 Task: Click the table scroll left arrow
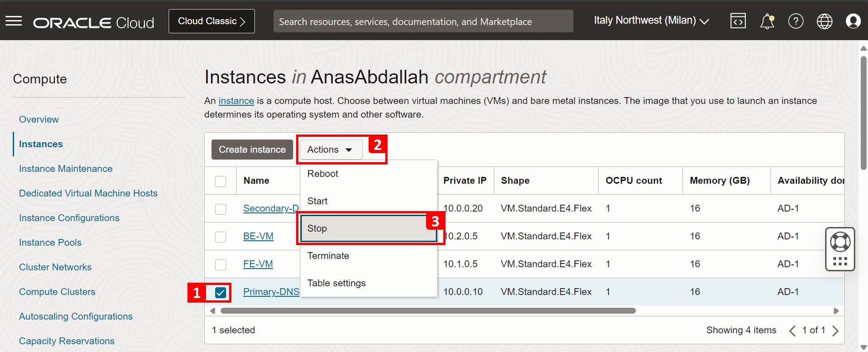click(213, 311)
